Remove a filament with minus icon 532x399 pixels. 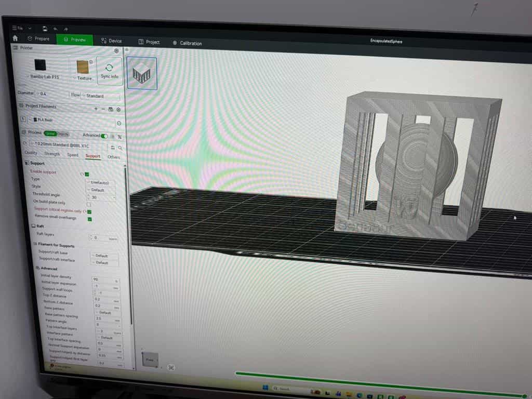(x=103, y=109)
